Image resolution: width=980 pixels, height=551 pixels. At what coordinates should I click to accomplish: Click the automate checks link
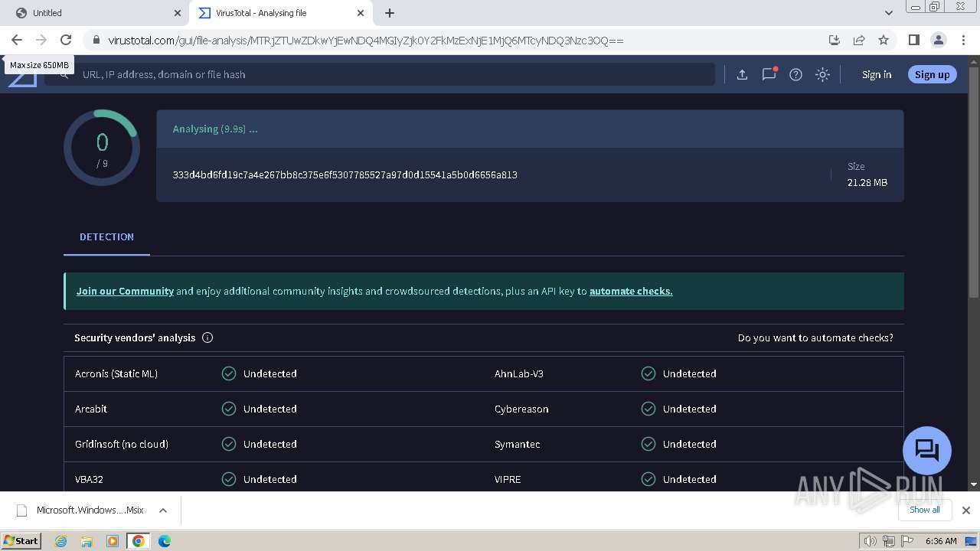pyautogui.click(x=631, y=291)
